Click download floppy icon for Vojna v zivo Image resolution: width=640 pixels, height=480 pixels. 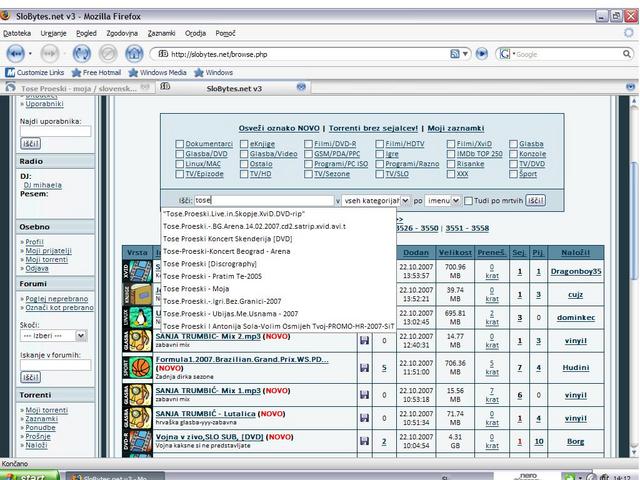[x=364, y=441]
